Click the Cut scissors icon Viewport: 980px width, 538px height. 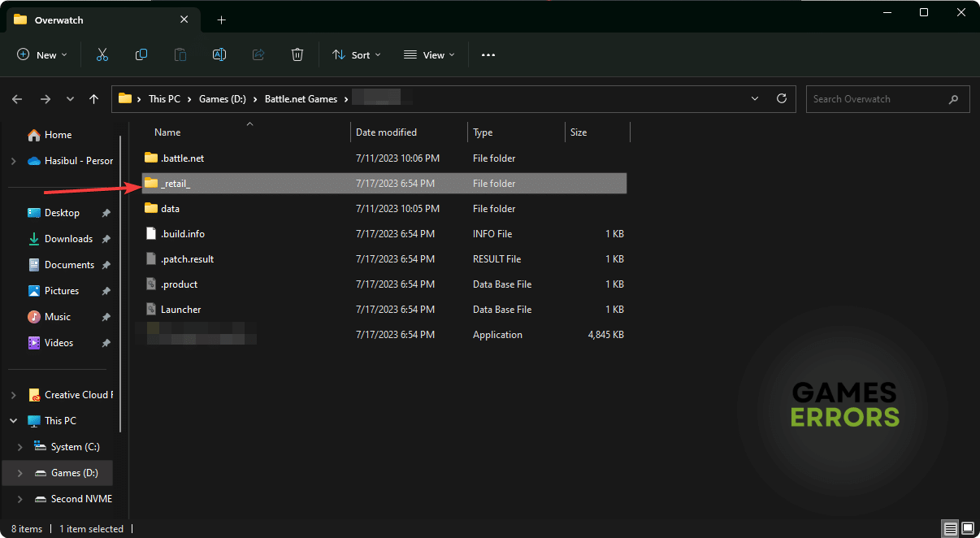pos(102,54)
